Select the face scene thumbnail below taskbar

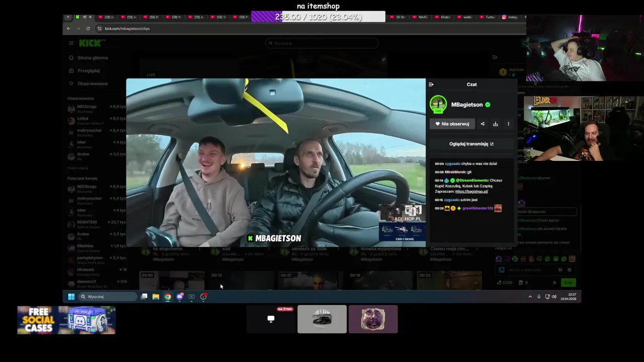373,319
